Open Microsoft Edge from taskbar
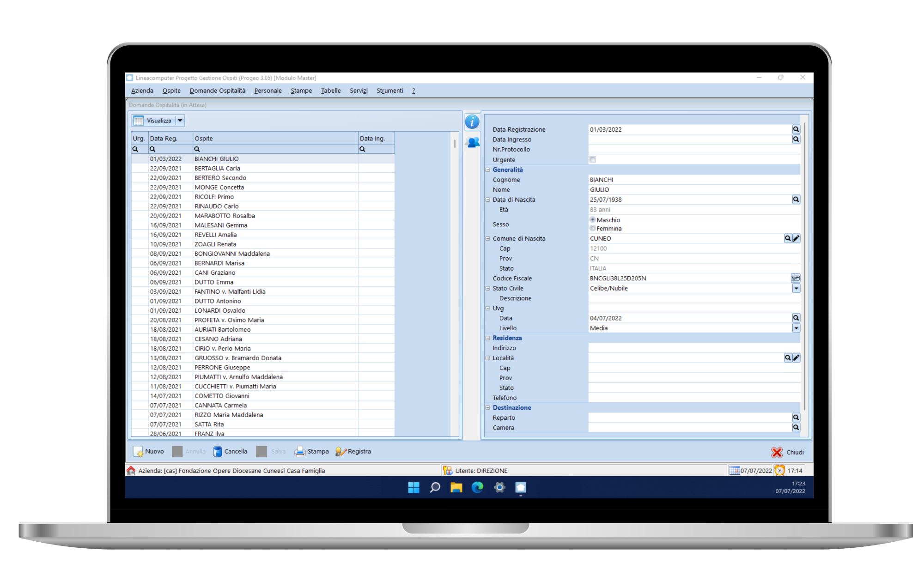This screenshot has width=924, height=569. (478, 487)
